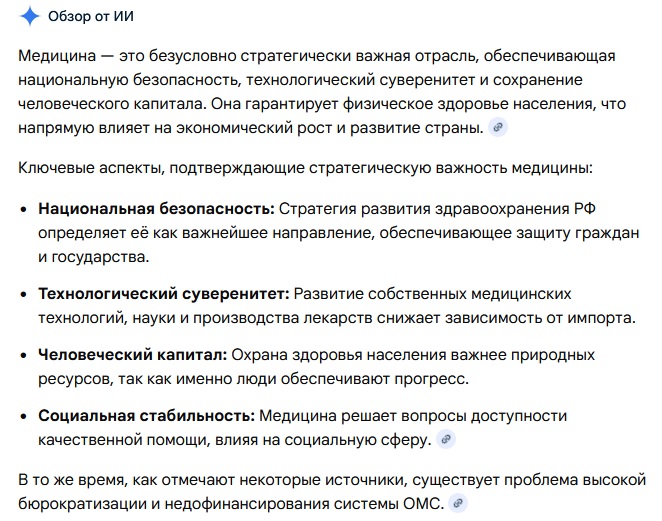Open source link icon after "социальную сферу"
Image resolution: width=662 pixels, height=521 pixels.
(447, 439)
